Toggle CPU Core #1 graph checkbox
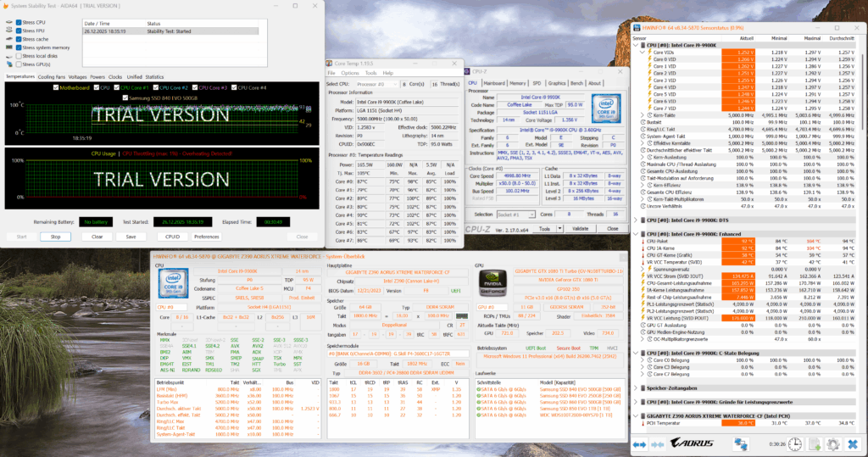 [x=117, y=87]
